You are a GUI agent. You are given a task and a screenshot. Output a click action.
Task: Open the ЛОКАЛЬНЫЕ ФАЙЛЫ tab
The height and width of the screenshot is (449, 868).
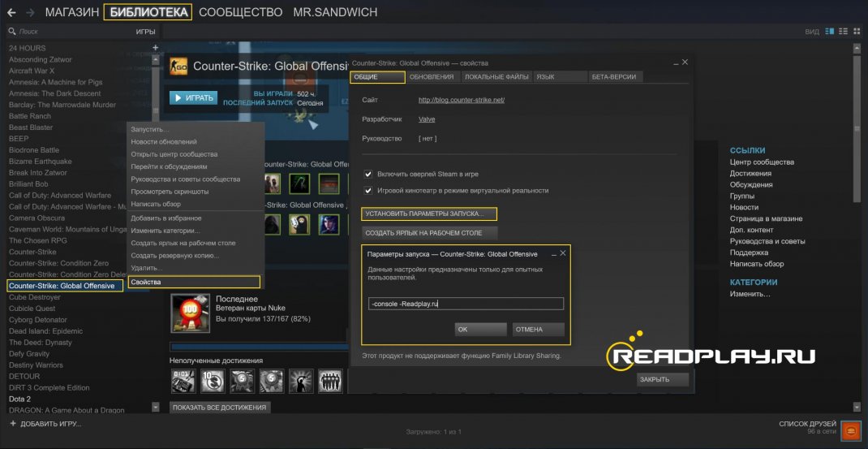click(x=496, y=77)
